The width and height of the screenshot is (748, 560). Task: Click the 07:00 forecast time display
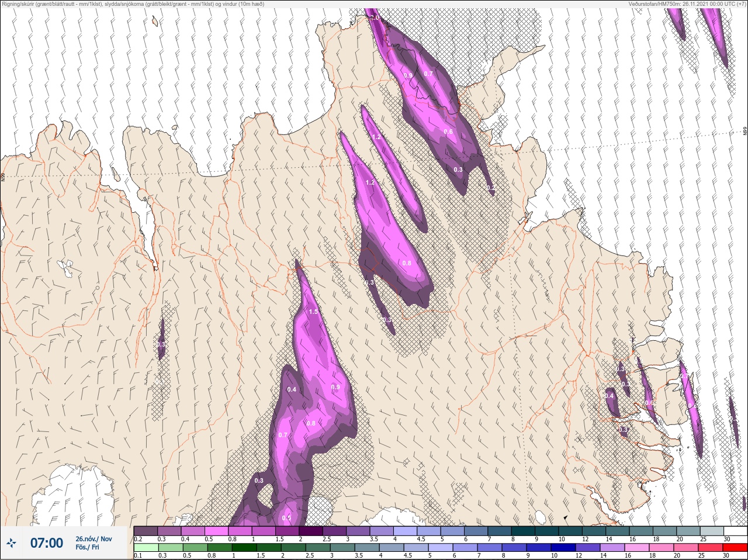pos(47,543)
